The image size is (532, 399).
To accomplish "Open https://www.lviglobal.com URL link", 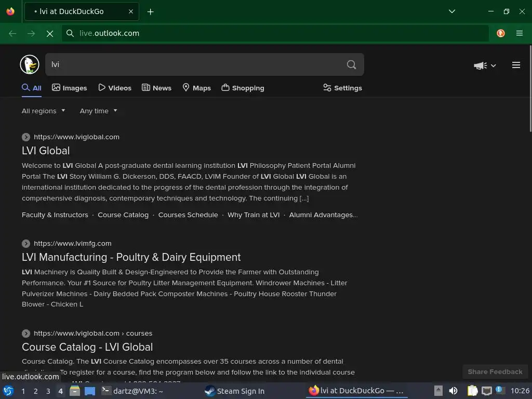I will click(x=77, y=137).
